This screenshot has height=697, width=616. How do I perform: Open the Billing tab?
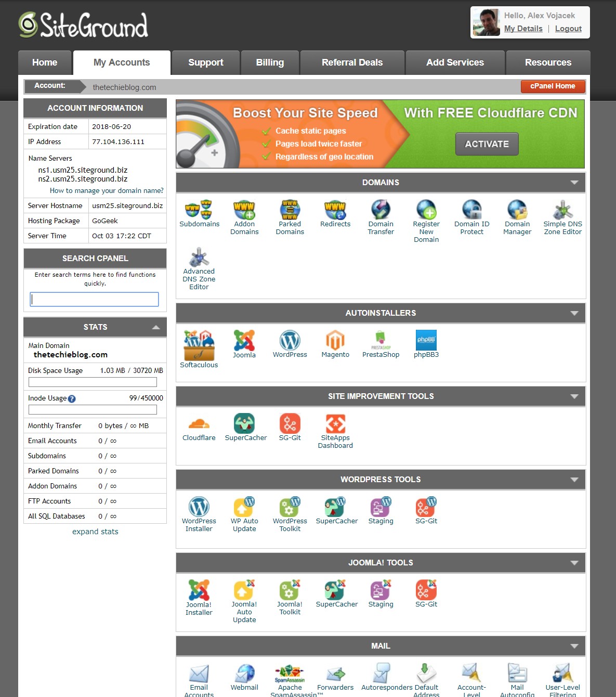(270, 62)
